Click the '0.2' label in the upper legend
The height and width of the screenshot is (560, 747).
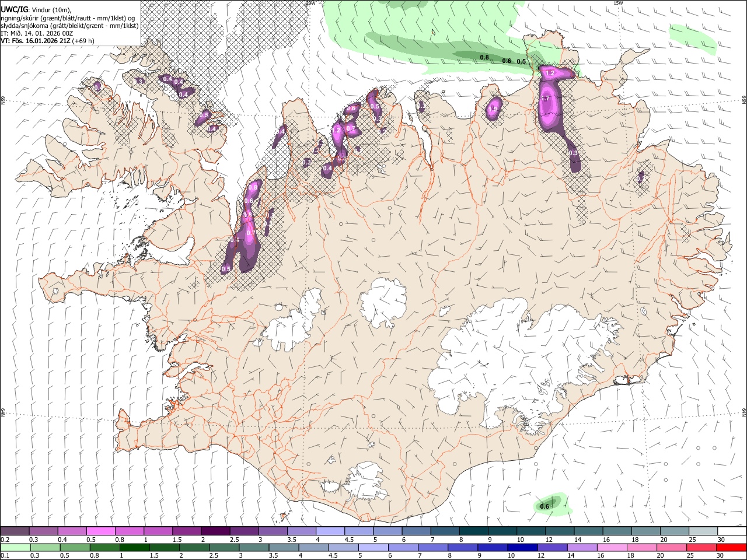click(5, 540)
